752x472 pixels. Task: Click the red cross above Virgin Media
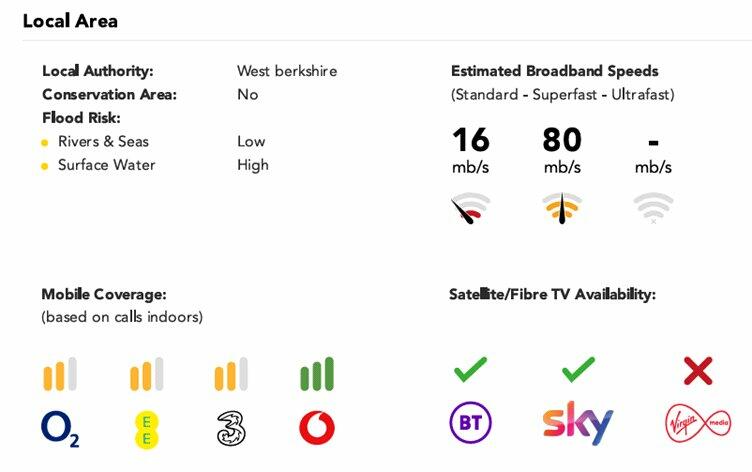697,372
